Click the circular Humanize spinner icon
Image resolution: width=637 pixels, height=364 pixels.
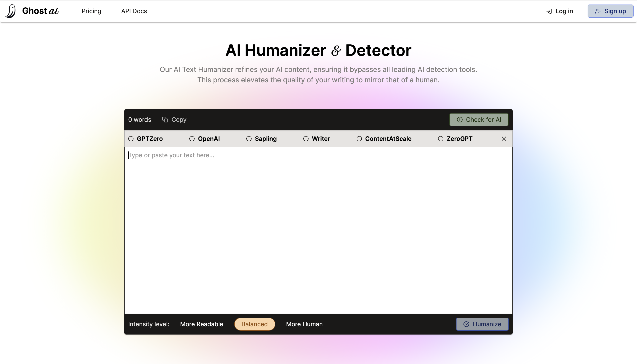pos(466,324)
